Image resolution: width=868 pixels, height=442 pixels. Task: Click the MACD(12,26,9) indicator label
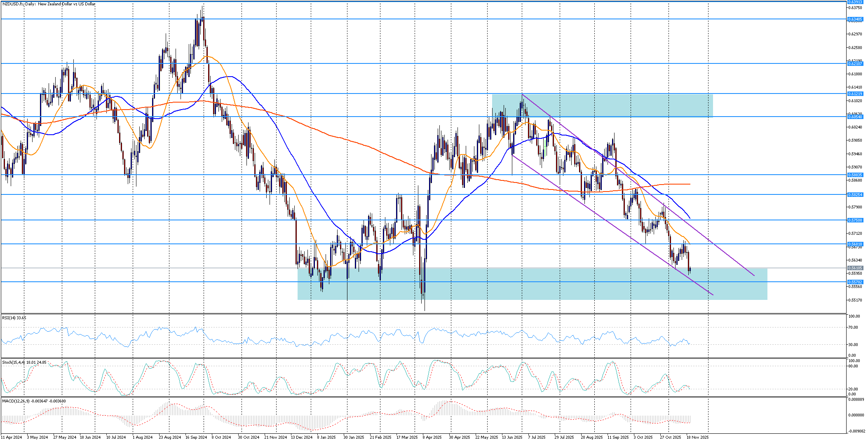[x=33, y=401]
